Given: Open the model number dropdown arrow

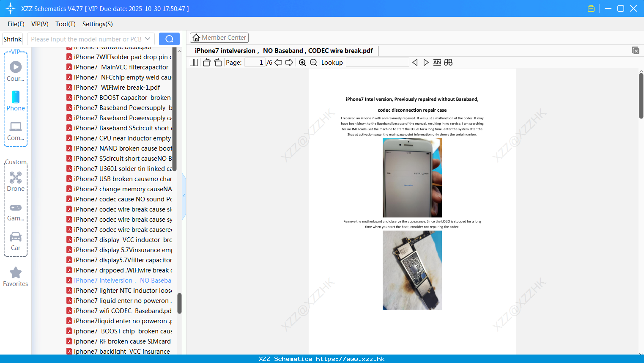Looking at the screenshot, I should click(148, 39).
